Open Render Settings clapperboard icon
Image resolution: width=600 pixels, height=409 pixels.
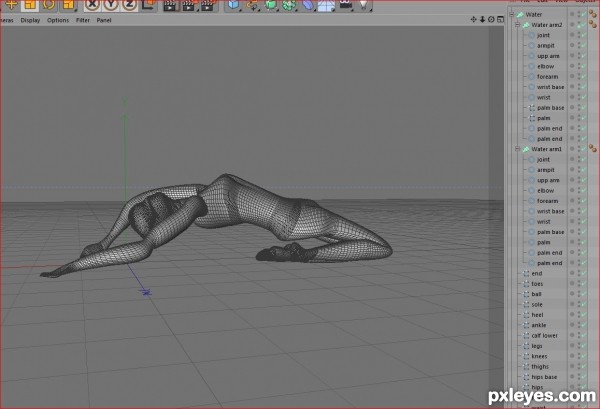pos(208,5)
